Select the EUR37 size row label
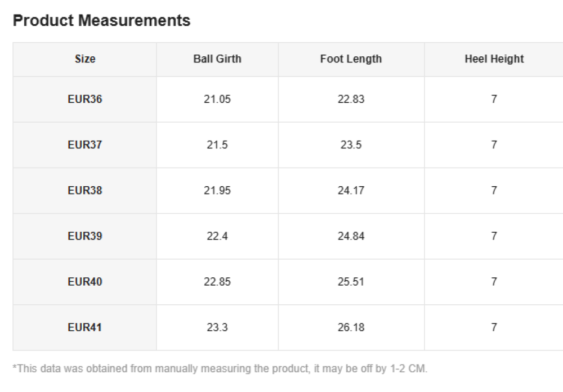 point(85,145)
